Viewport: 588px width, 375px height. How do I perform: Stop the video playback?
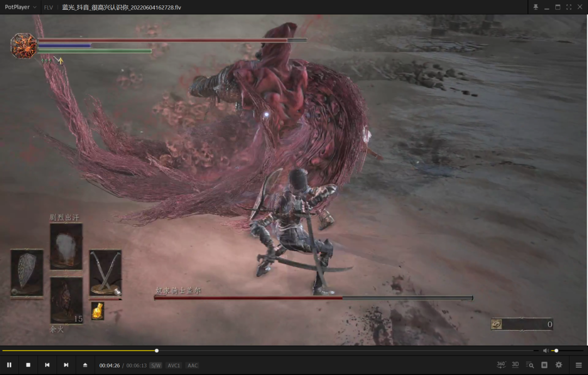coord(28,365)
